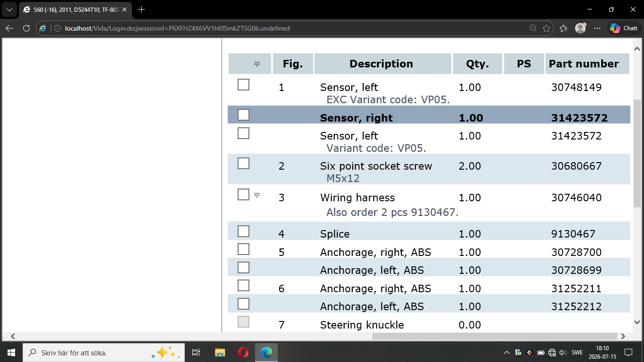
Task: Open the Windows Start menu
Action: [11, 352]
